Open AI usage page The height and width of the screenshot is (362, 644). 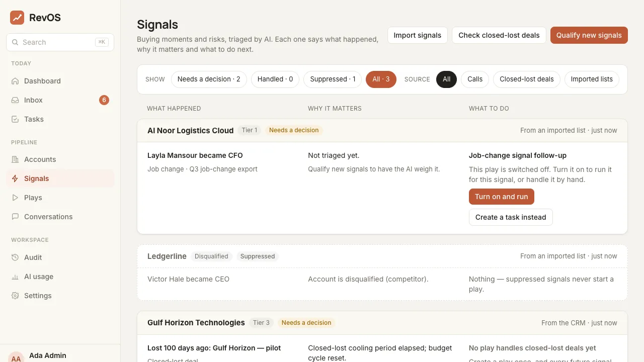[x=60, y=277]
